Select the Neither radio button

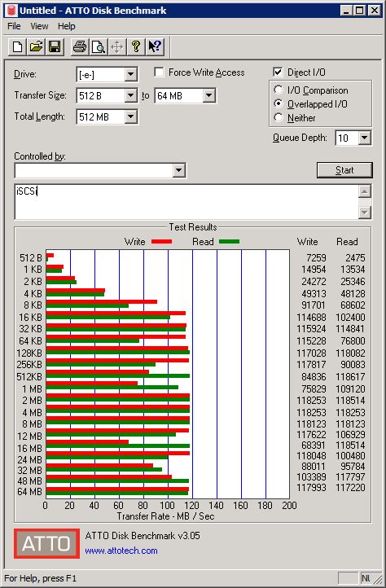click(279, 118)
